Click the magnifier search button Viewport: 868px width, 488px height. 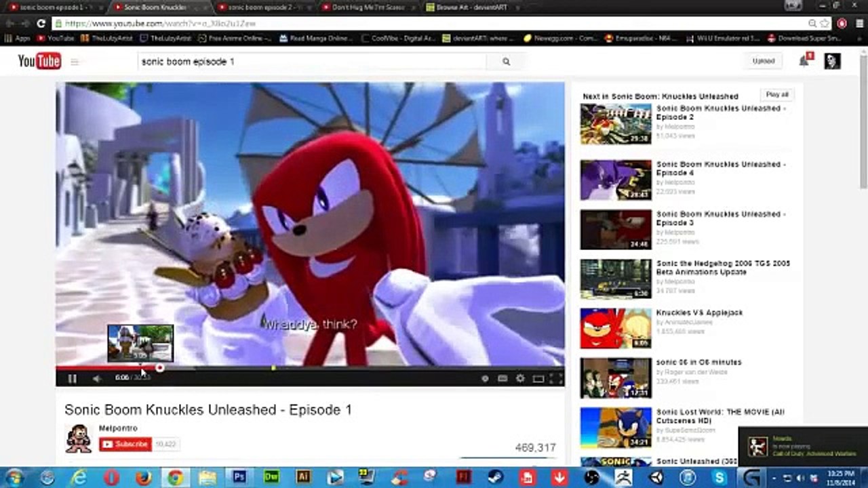click(x=506, y=62)
